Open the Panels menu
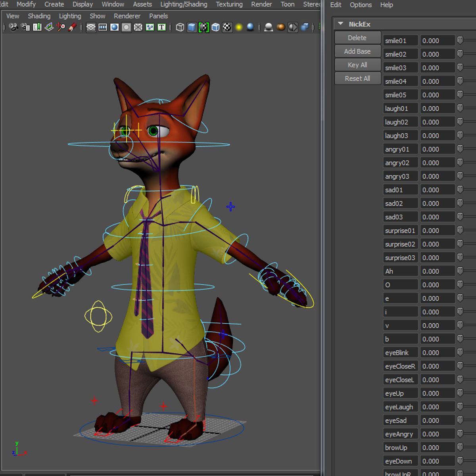476x476 pixels. point(158,16)
